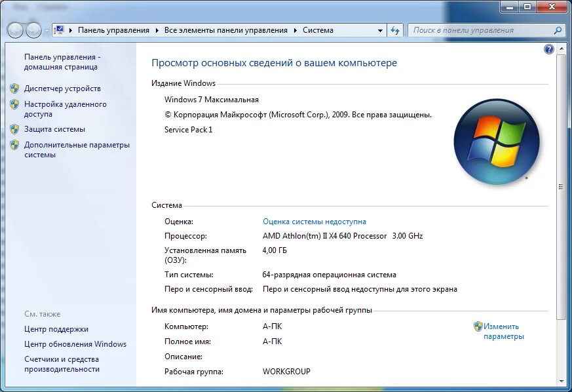The image size is (572, 392).
Task: Open help via blue question mark icon
Action: 548,49
